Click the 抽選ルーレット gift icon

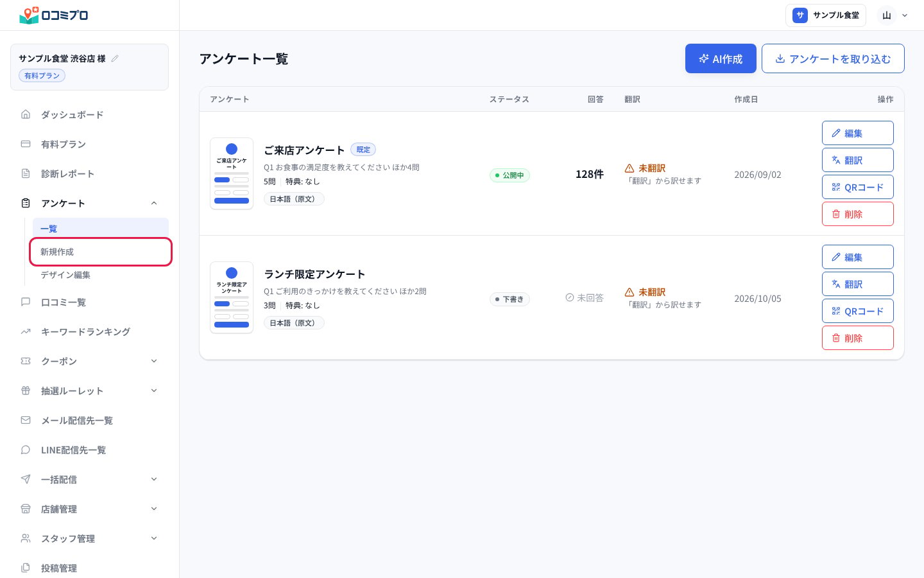(x=26, y=390)
